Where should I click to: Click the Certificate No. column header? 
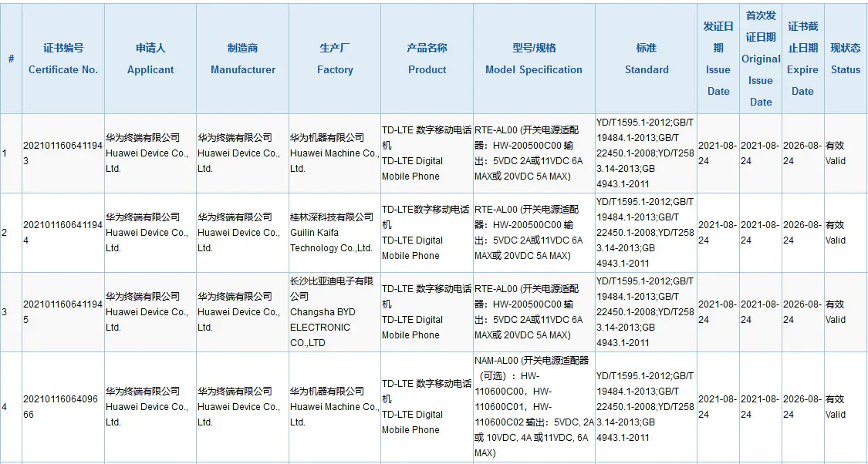[x=63, y=59]
